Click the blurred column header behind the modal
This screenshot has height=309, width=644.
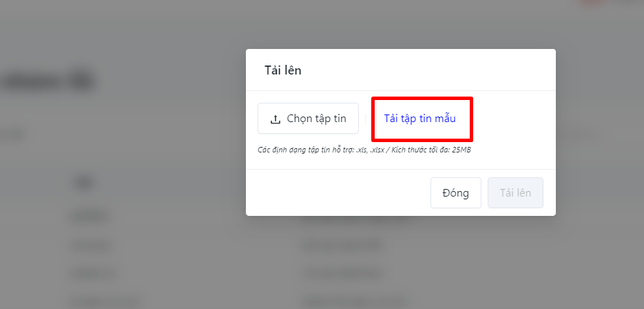83,182
